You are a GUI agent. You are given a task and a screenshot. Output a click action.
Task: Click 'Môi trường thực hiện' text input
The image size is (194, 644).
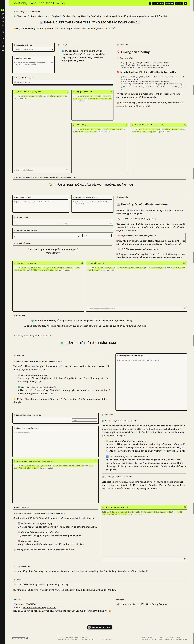click(41, 206)
